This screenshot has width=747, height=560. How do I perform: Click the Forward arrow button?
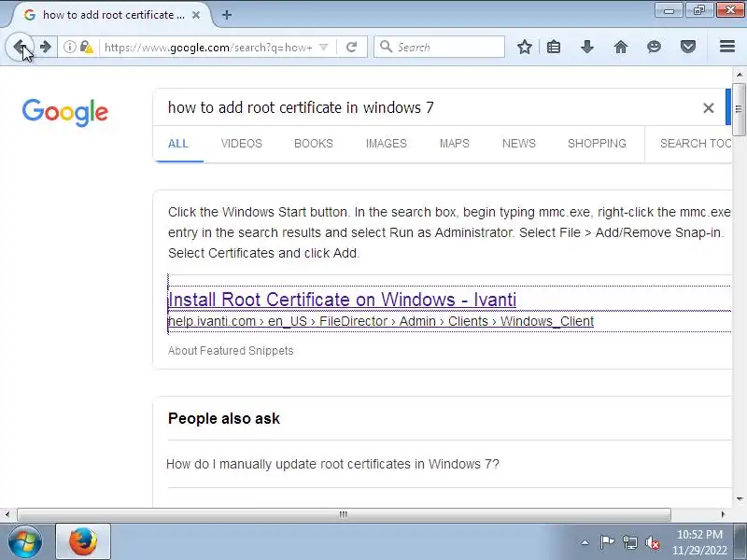coord(46,47)
